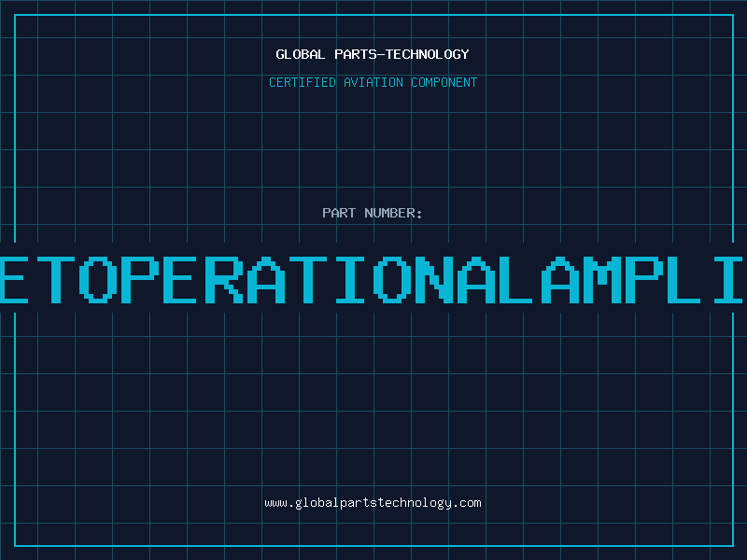Click the PART NUMBER: label
This screenshot has height=560, width=747.
click(373, 213)
